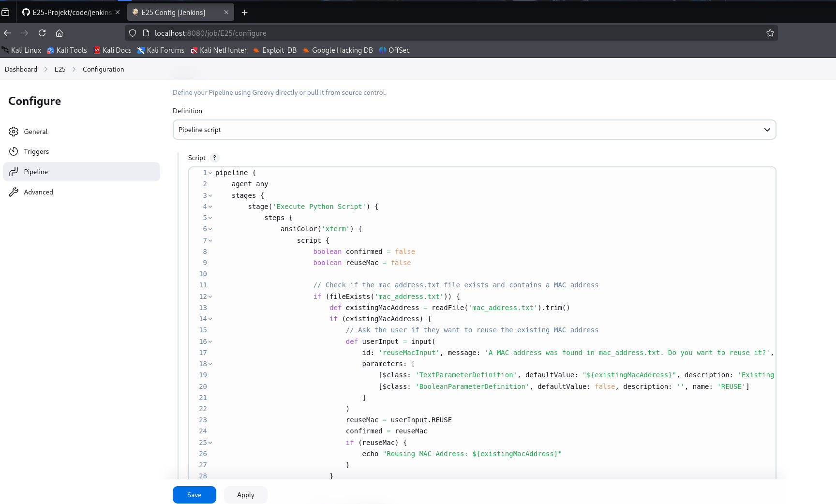Collapse the existingMacAddress if block line 14
This screenshot has width=836, height=504.
(210, 319)
